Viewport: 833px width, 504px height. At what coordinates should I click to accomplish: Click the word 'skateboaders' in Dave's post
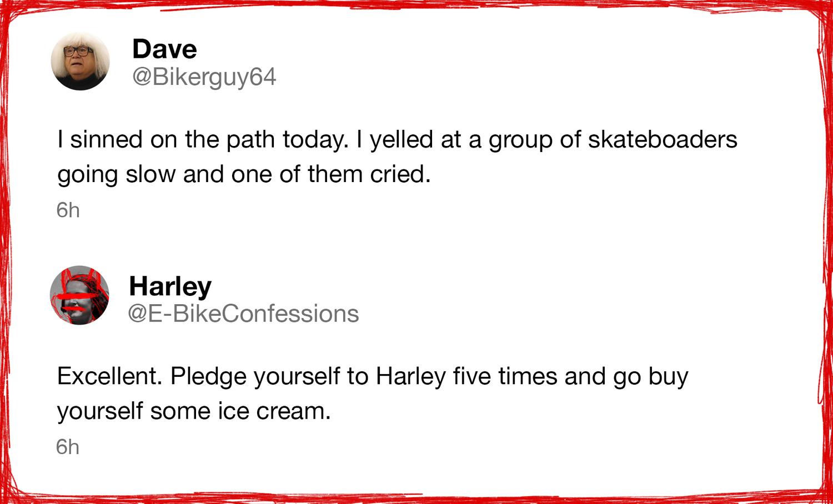(663, 139)
